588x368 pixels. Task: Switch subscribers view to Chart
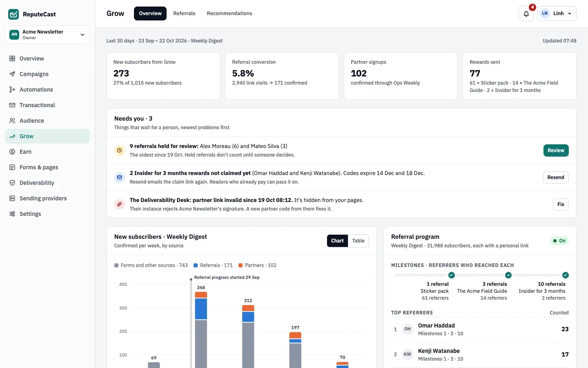click(337, 241)
